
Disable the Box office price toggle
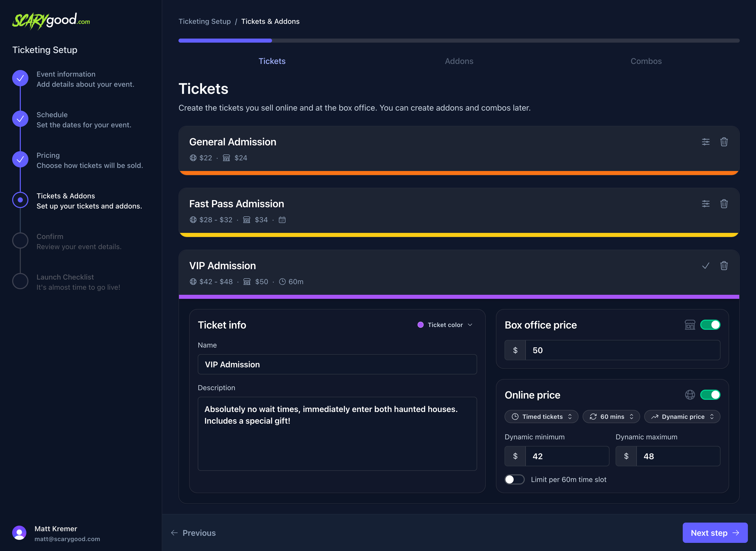tap(710, 324)
